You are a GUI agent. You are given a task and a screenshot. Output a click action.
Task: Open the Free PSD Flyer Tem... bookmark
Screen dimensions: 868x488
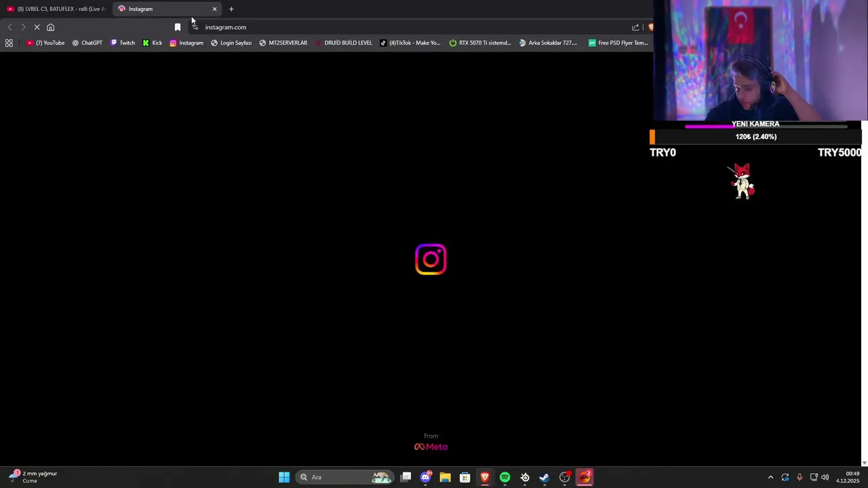click(x=618, y=43)
